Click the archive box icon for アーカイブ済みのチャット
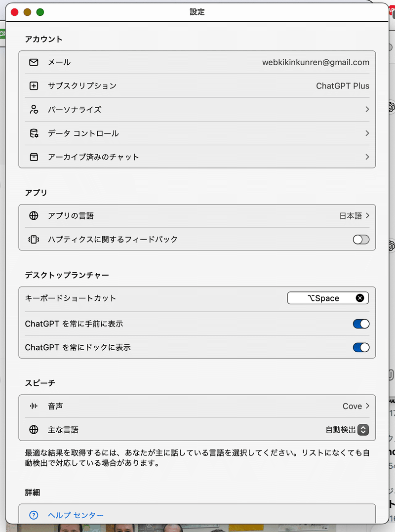 click(x=34, y=157)
